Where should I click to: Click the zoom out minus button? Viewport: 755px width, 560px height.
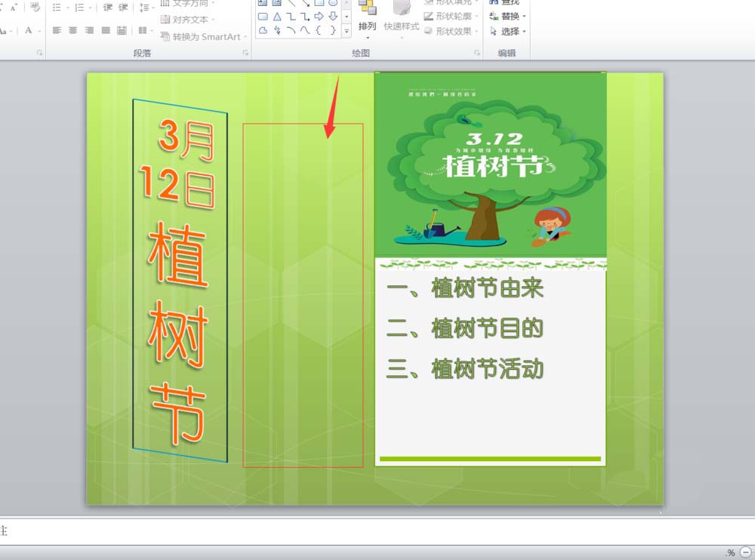[746, 552]
